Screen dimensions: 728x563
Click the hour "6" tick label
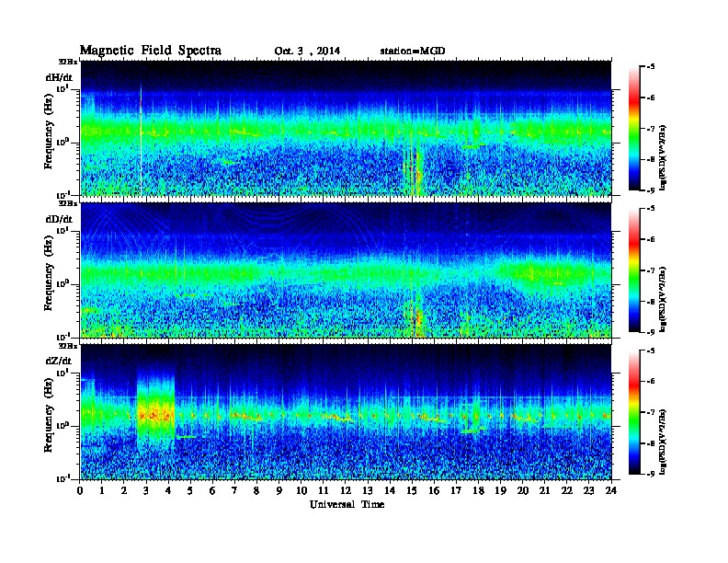212,491
